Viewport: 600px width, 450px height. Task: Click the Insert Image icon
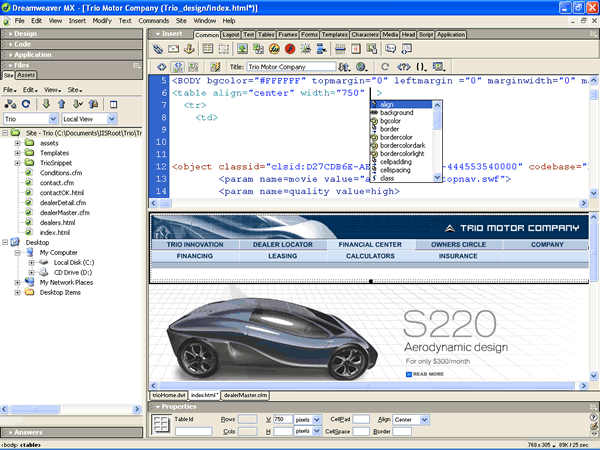tap(242, 49)
